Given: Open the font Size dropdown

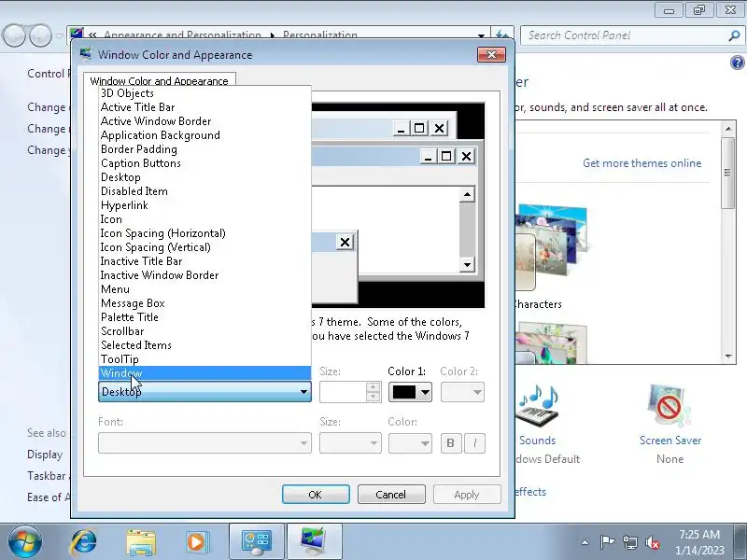Looking at the screenshot, I should point(350,442).
